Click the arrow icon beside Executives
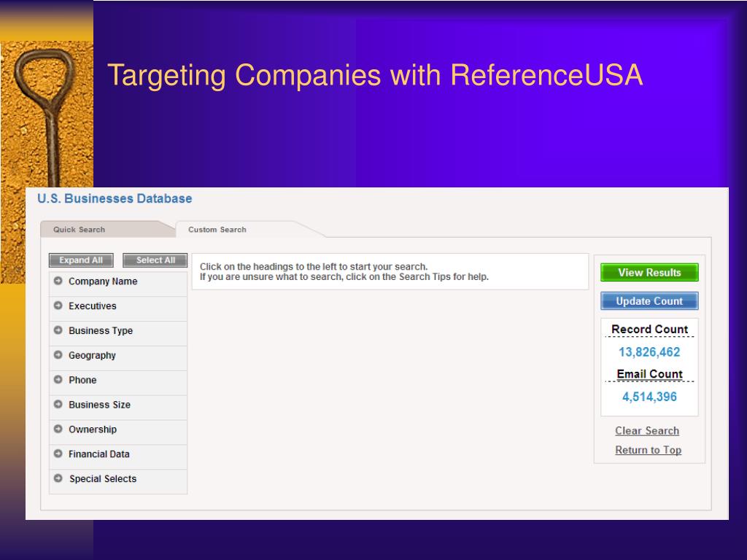747x560 pixels. click(x=58, y=306)
